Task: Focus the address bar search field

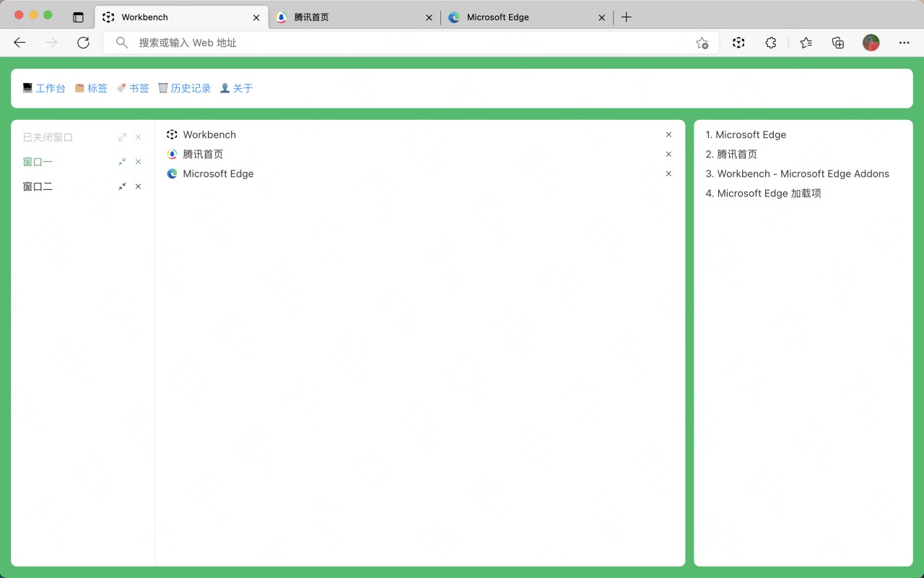Action: 411,43
